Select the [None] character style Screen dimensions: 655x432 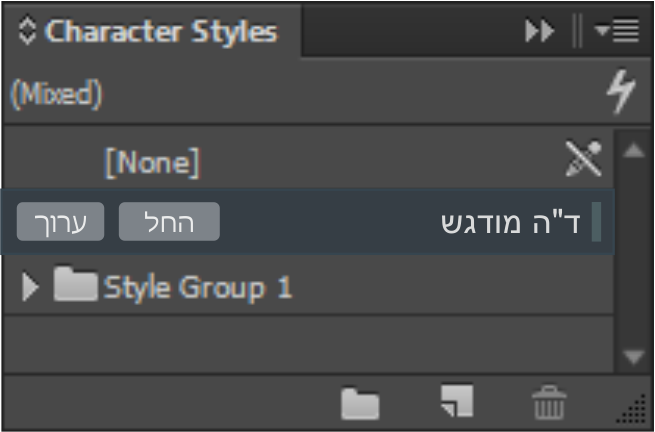[x=152, y=161]
